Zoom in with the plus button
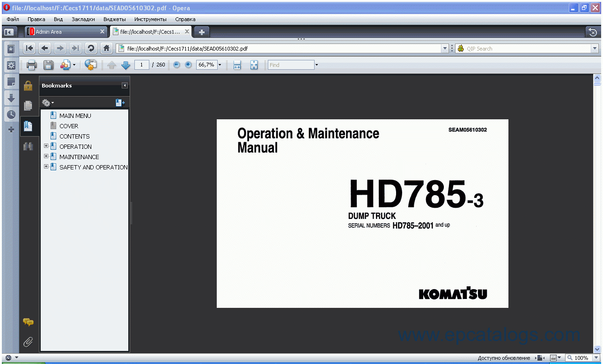The image size is (603, 364). click(188, 65)
